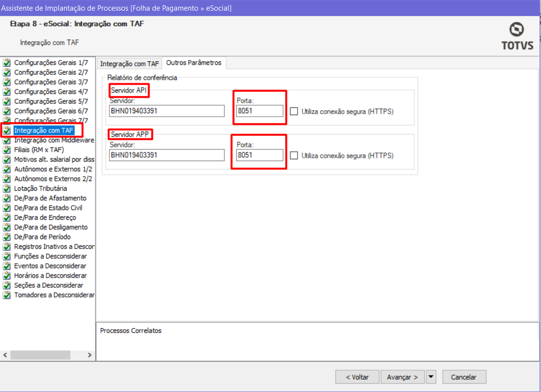Select Configurações Gerais 5/7 step
Viewport: 541px width, 392px height.
click(x=51, y=102)
